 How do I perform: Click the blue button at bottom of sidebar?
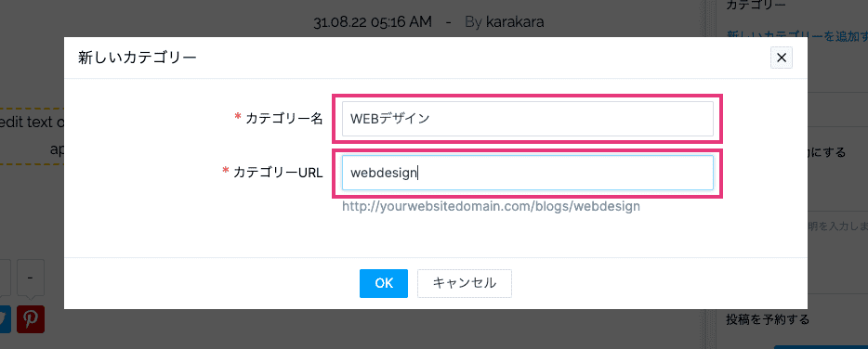click(821, 347)
